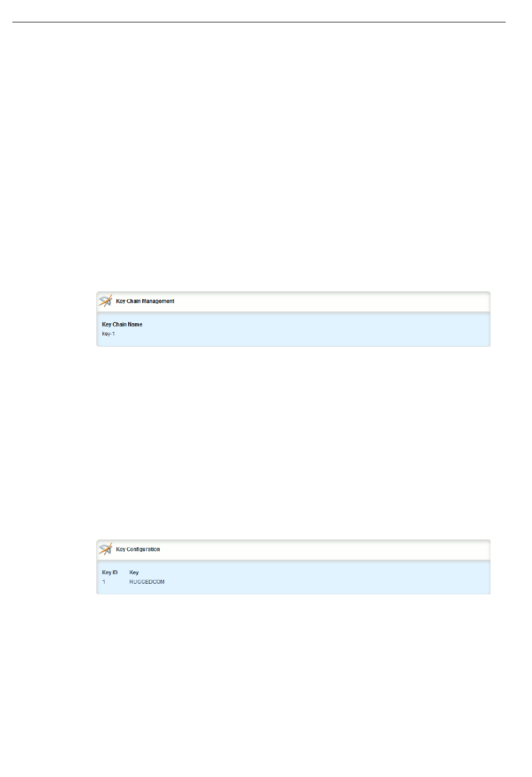Select the Key Chain Management title
Viewport: 532px width, 777px height.
pyautogui.click(x=145, y=301)
